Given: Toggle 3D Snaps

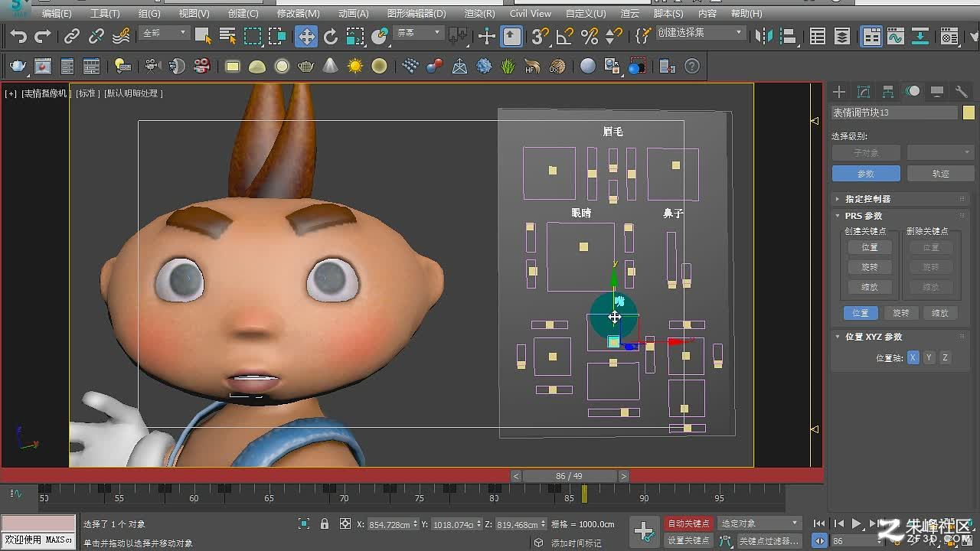Looking at the screenshot, I should click(541, 36).
